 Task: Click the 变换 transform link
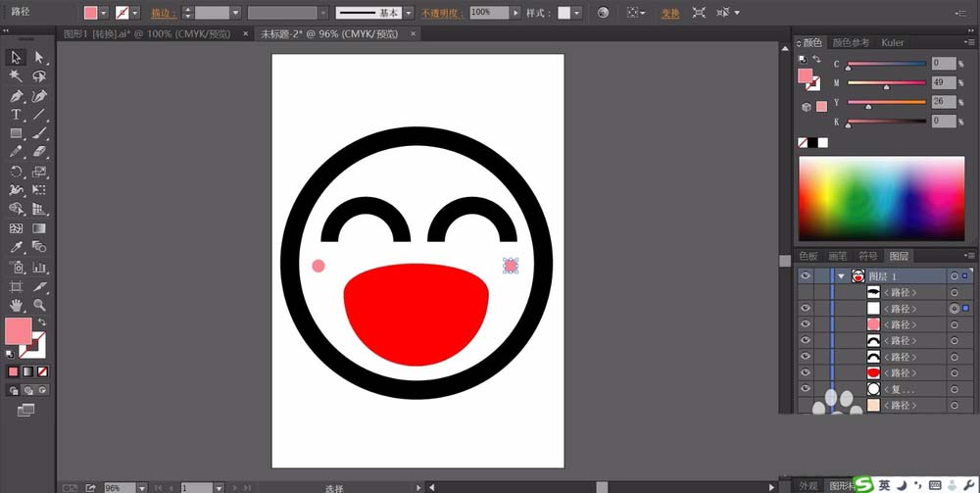pyautogui.click(x=670, y=13)
